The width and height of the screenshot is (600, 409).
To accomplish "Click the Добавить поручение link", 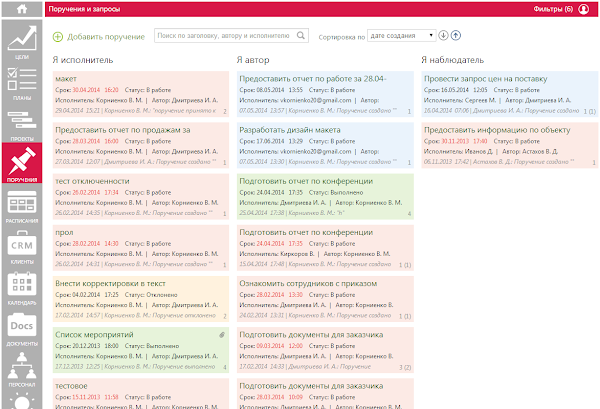I will 106,37.
